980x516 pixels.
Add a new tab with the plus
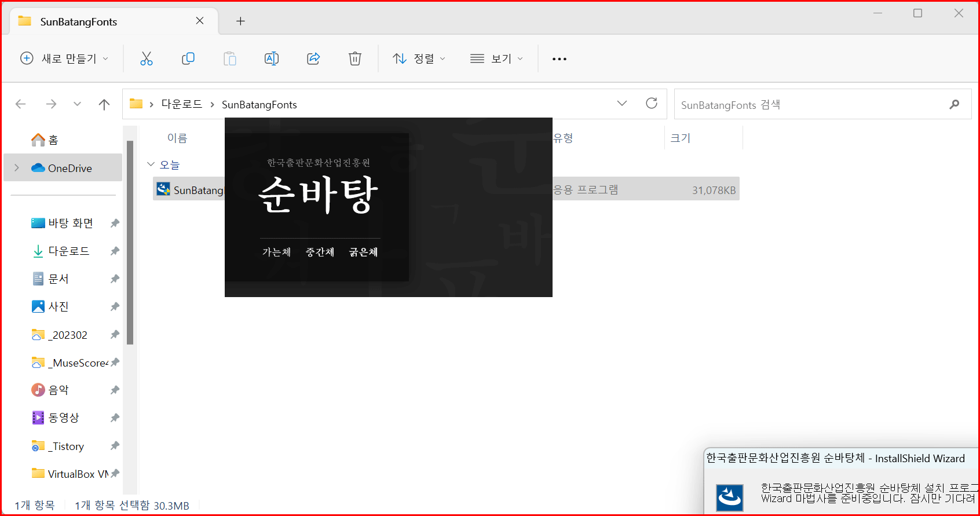point(241,21)
